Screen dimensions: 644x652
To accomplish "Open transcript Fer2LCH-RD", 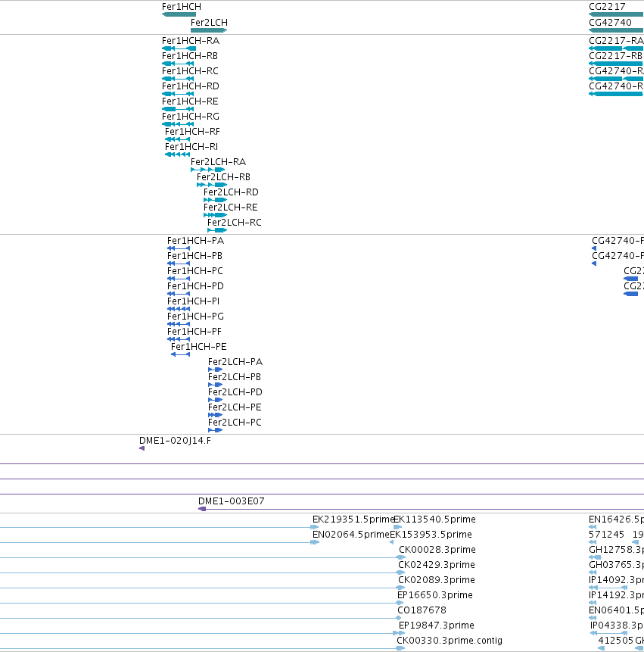I will (231, 192).
